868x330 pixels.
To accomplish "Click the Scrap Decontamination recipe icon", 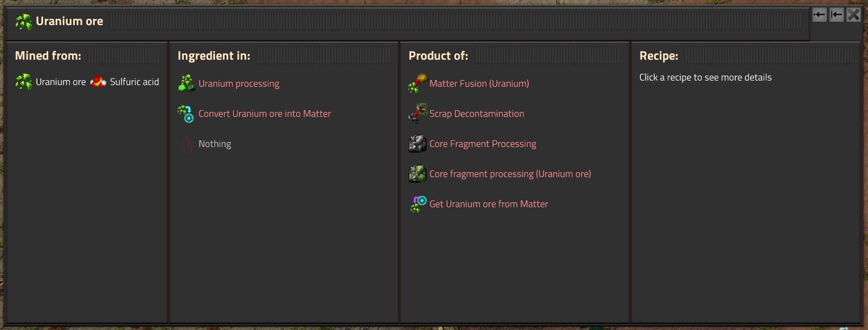I will point(418,114).
